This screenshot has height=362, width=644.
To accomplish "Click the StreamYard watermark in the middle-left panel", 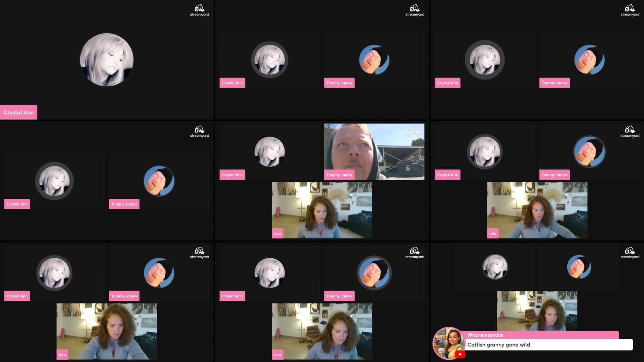I will [200, 131].
